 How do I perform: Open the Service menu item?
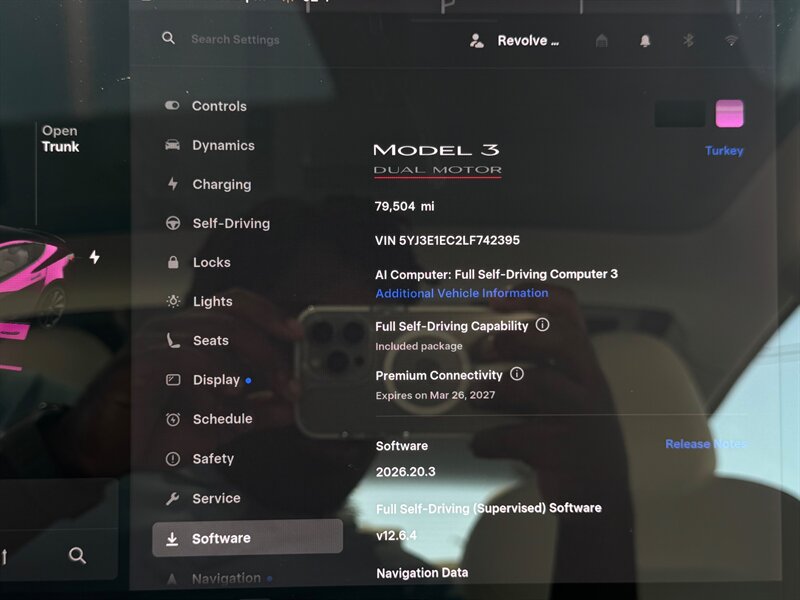(216, 498)
